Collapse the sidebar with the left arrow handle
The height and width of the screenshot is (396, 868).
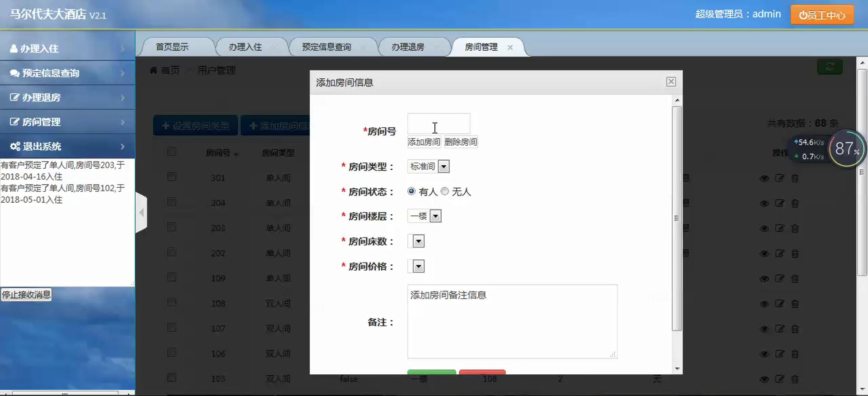(x=142, y=212)
